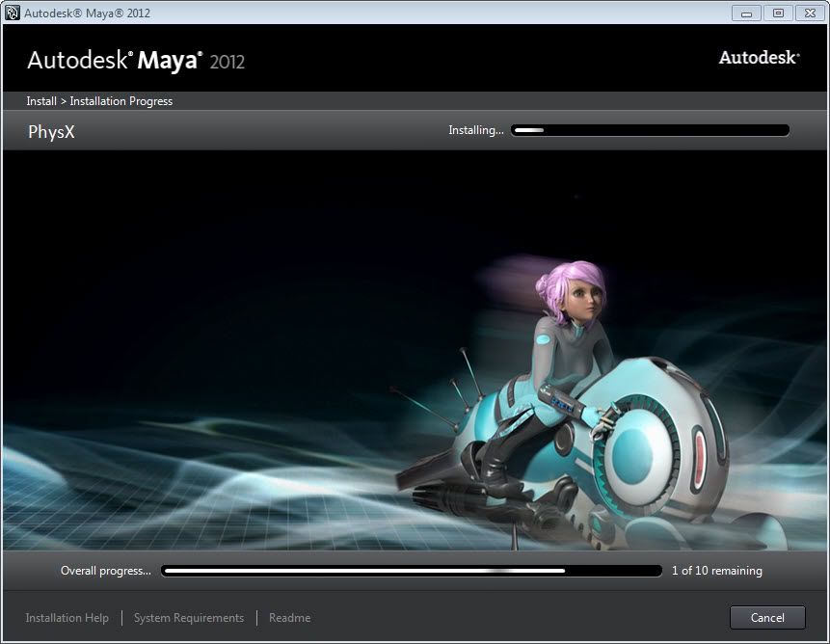Click the PhysX component progress bar

tap(650, 130)
